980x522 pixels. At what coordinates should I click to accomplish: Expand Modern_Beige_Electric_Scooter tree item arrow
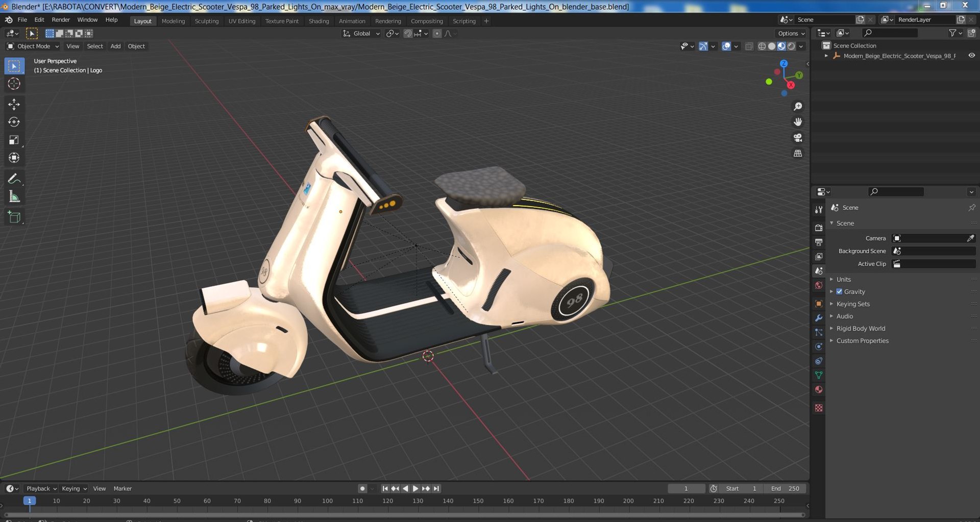click(x=826, y=56)
